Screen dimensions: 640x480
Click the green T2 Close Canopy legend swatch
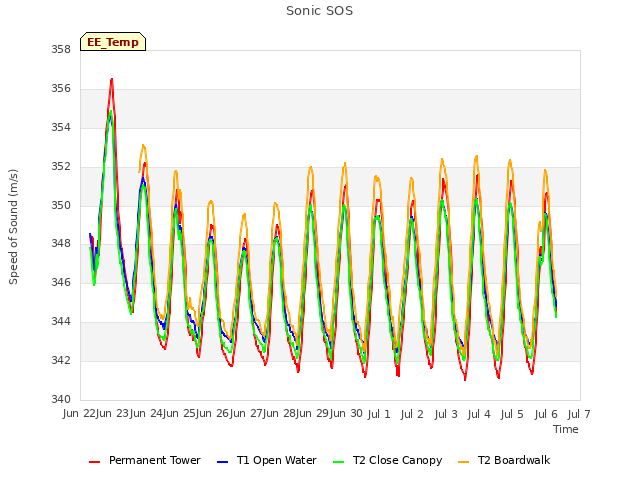pyautogui.click(x=338, y=462)
